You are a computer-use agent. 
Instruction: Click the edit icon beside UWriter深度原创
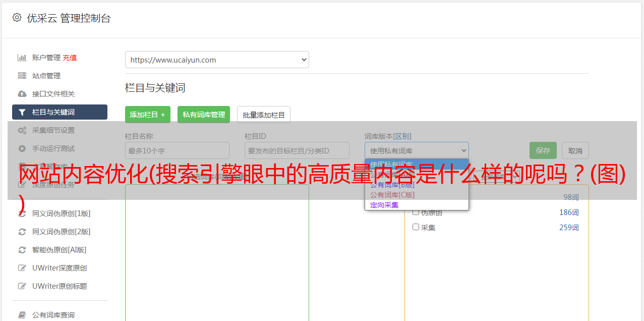[22, 268]
